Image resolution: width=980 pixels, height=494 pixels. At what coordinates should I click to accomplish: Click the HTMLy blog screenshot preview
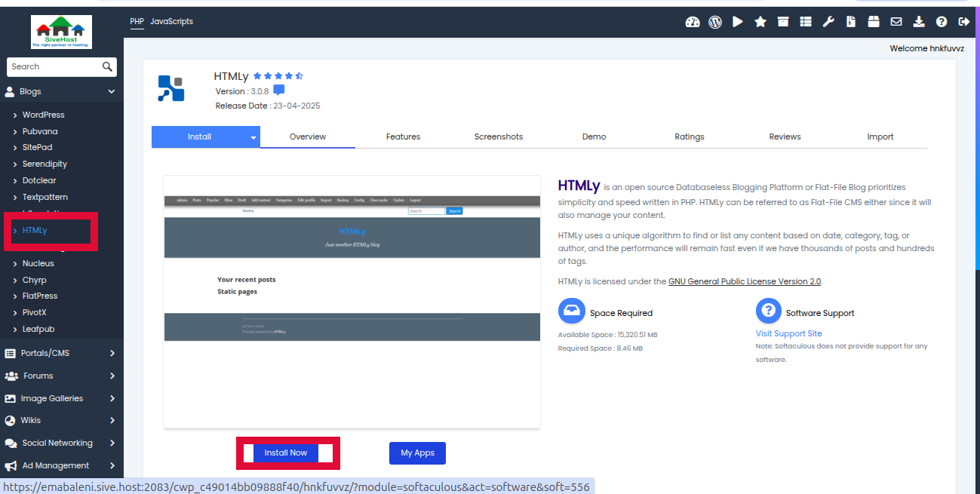coord(352,302)
